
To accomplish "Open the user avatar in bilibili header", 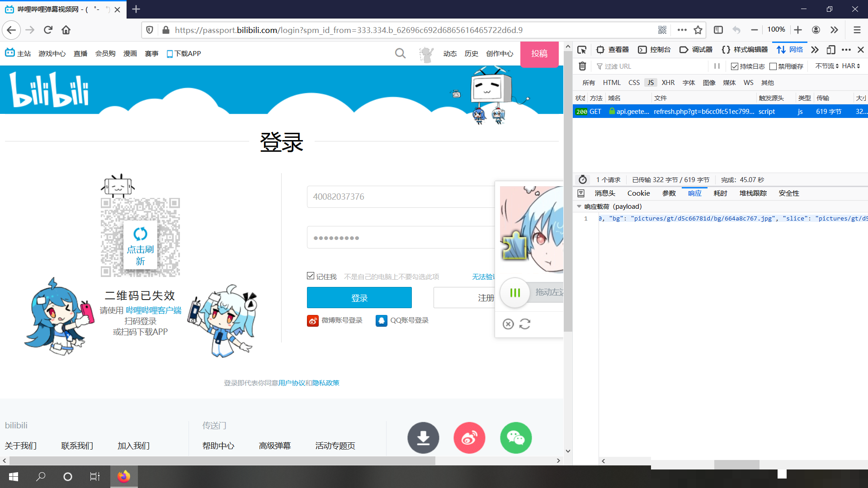I will [x=426, y=54].
